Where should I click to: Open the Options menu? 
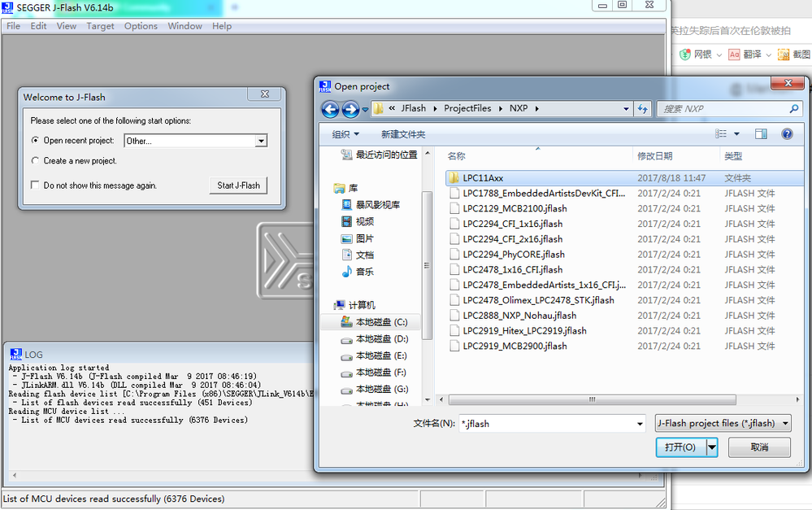(141, 26)
